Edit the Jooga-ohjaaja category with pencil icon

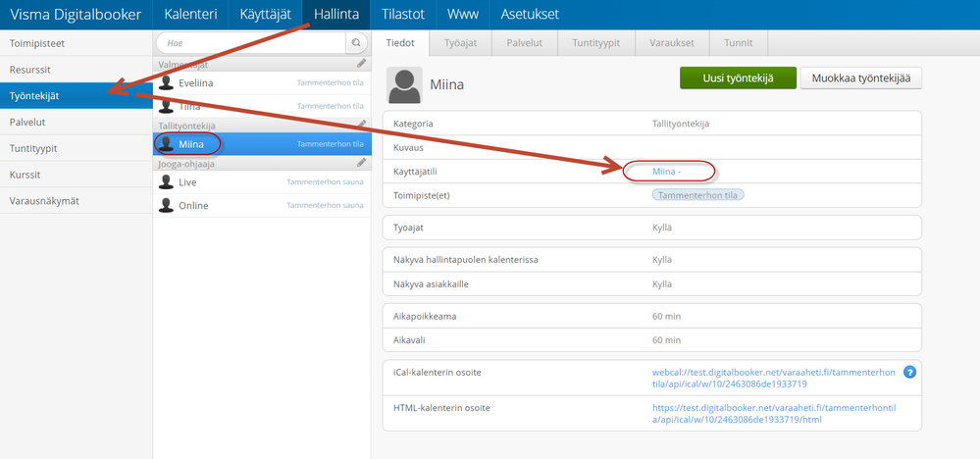pyautogui.click(x=361, y=163)
